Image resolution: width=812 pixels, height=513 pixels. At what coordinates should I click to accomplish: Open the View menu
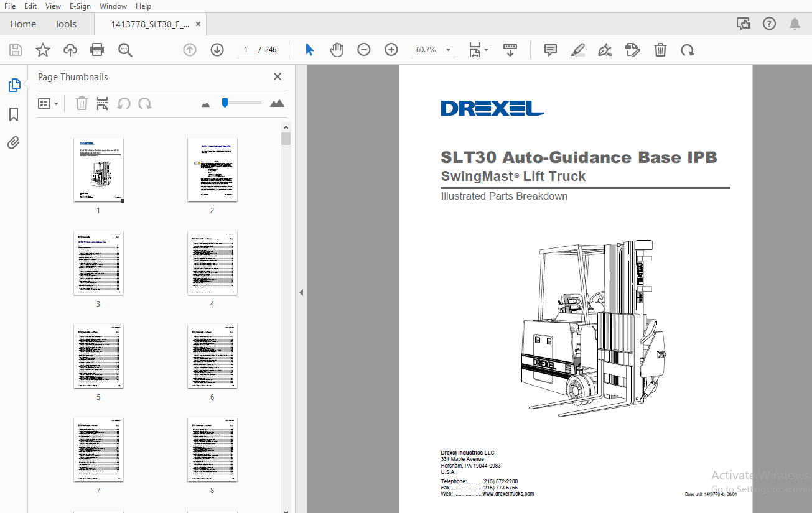[53, 6]
